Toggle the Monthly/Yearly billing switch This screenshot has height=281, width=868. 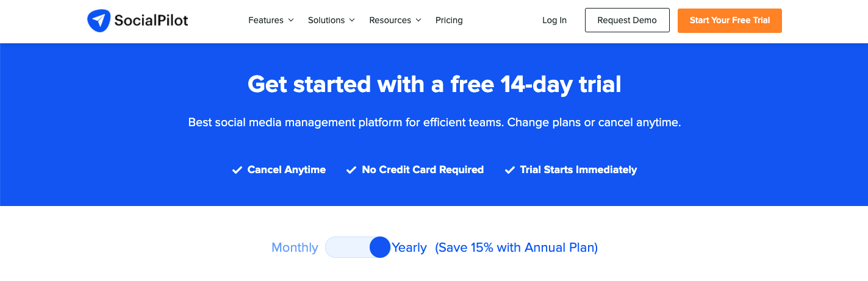pyautogui.click(x=357, y=247)
